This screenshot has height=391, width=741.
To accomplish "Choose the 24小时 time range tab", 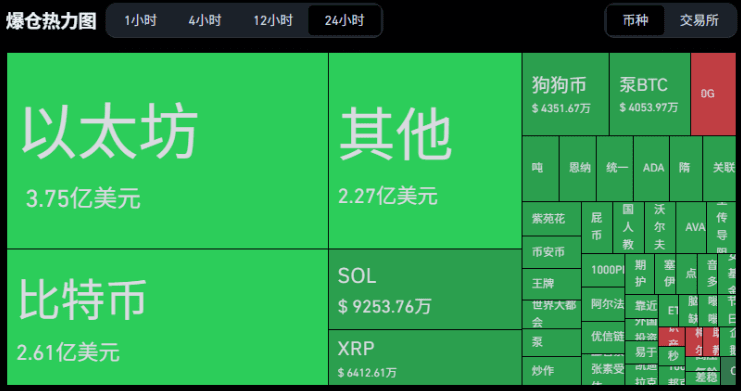I will tap(344, 21).
